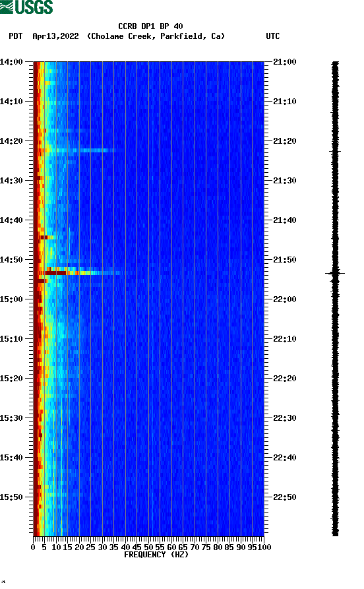The height and width of the screenshot is (589, 364).
Task: Click the '75' frequency axis label
Action: 206,547
